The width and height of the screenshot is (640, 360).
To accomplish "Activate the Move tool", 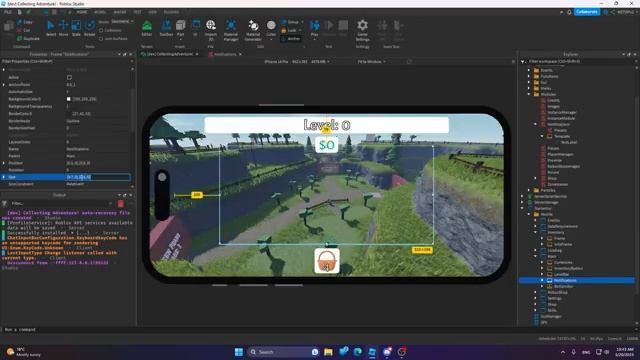I will click(x=63, y=28).
